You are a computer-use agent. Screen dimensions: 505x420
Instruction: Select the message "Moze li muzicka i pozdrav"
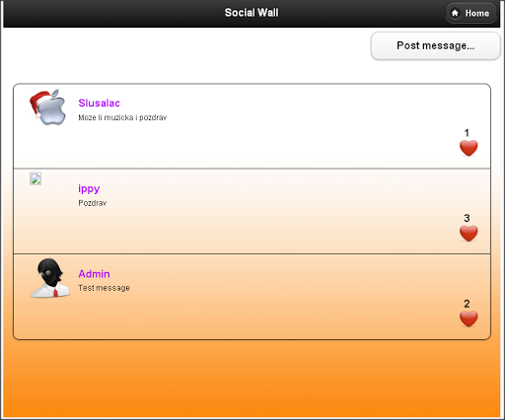coord(122,117)
